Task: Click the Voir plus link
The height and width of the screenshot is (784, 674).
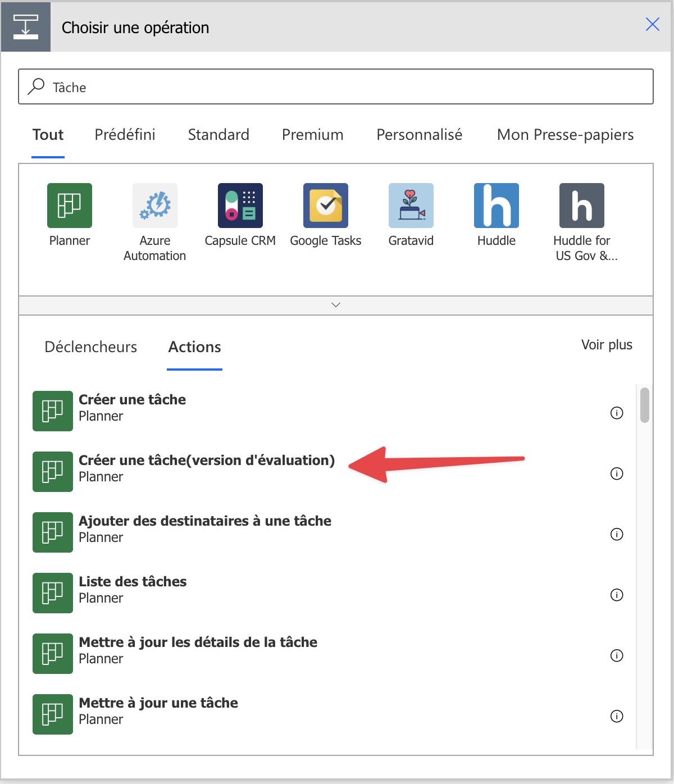Action: (x=607, y=345)
